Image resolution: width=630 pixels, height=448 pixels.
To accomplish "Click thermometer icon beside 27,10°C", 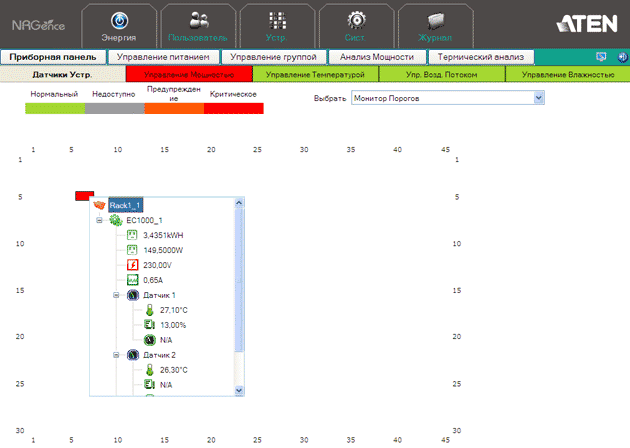I will pos(149,310).
